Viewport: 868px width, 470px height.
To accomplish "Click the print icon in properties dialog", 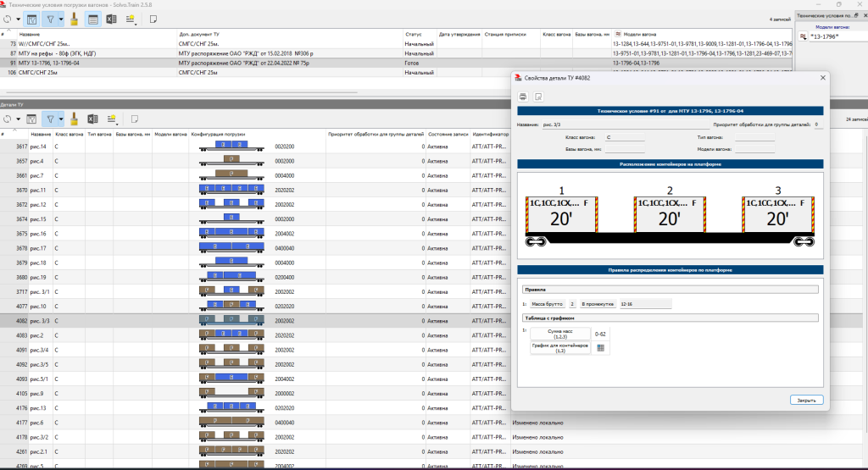I will tap(523, 97).
